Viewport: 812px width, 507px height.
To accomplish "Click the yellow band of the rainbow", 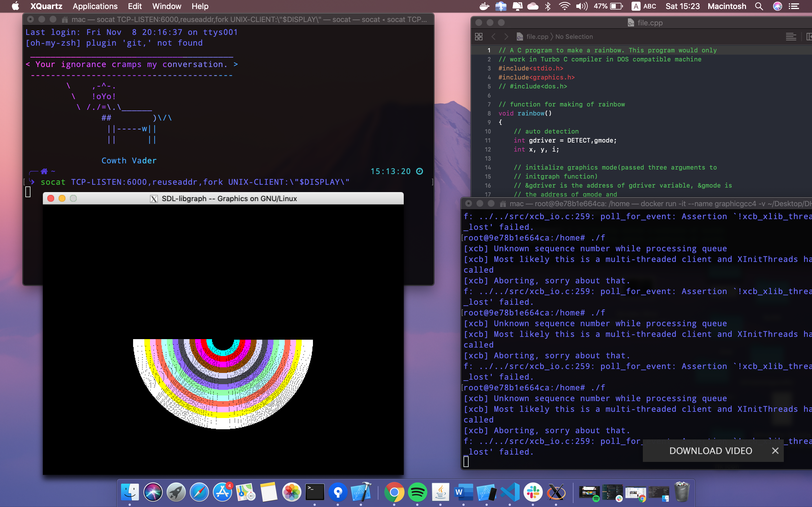I will 222,415.
